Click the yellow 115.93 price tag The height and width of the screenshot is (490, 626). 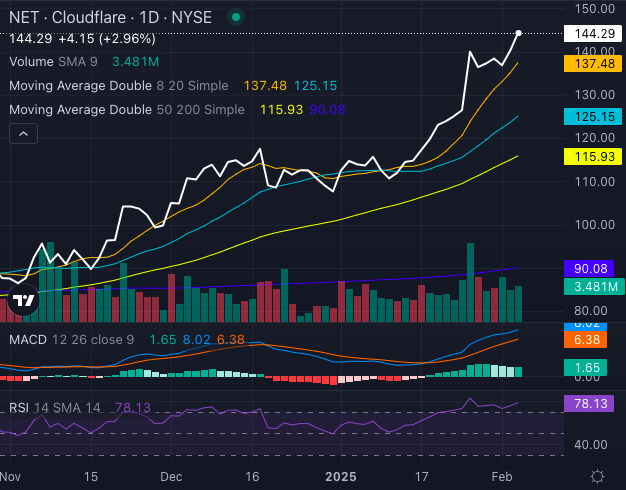tap(594, 157)
